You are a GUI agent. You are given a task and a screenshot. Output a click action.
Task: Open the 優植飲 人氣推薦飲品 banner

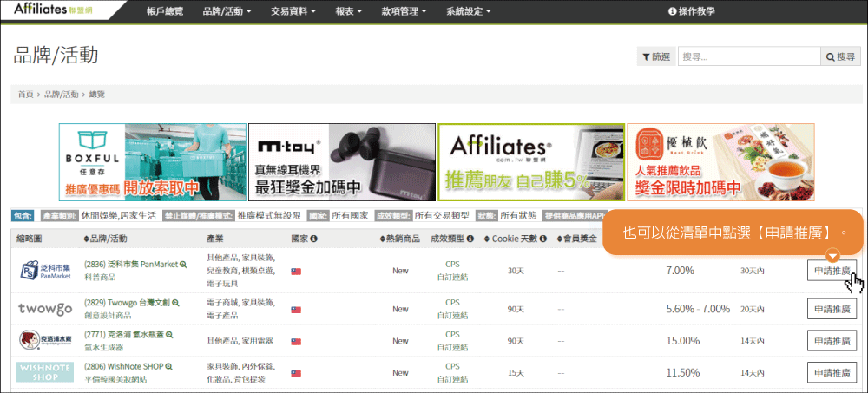720,162
